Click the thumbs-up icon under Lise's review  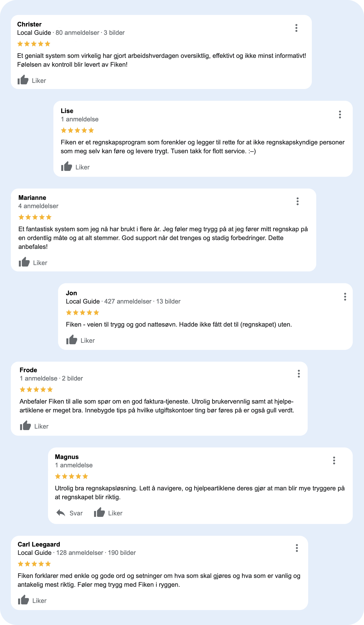click(66, 167)
